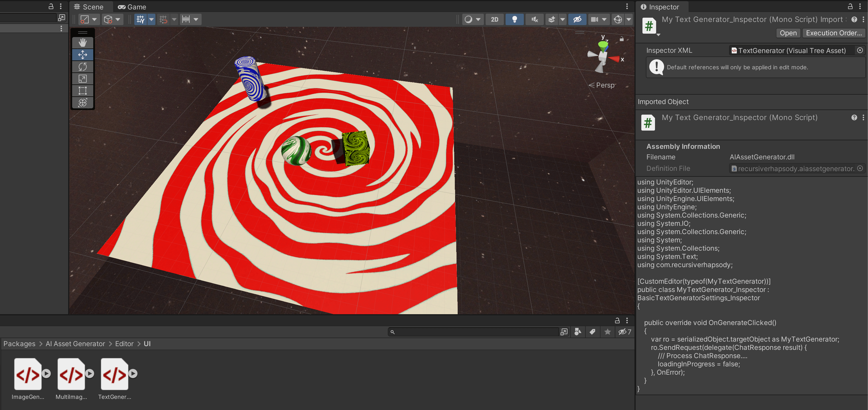Viewport: 868px width, 410px height.
Task: Click the Execution Order button
Action: pos(833,33)
